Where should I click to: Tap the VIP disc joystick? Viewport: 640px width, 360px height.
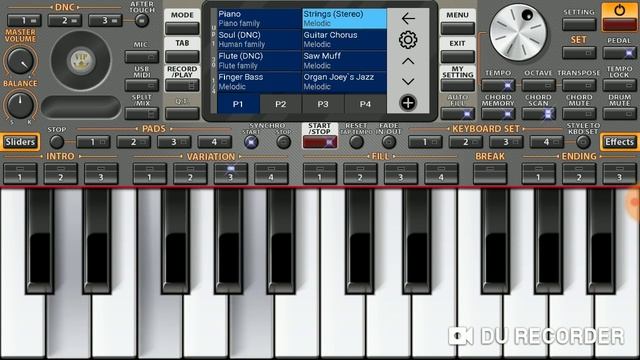coord(81,61)
